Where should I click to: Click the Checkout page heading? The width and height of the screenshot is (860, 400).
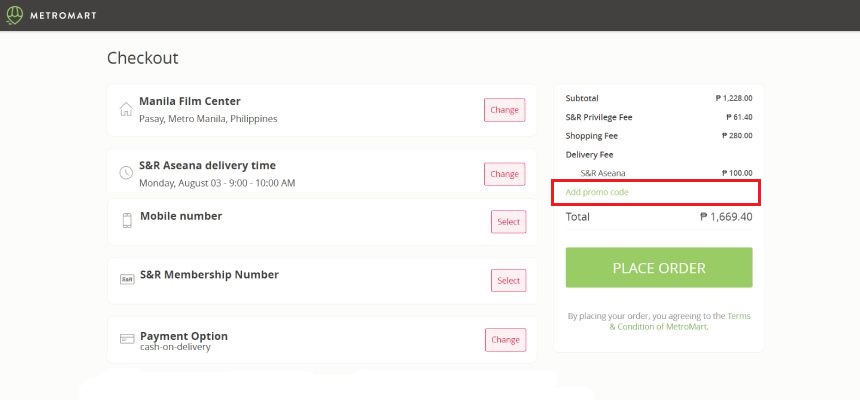[x=143, y=58]
